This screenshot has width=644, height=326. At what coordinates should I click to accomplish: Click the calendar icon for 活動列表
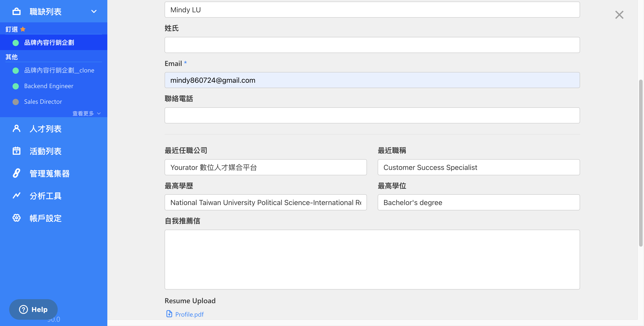(17, 151)
